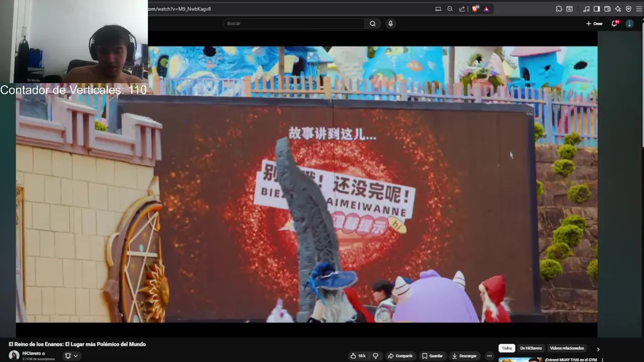Start voice search with microphone icon
Screen dimensions: 644x362
click(390, 24)
